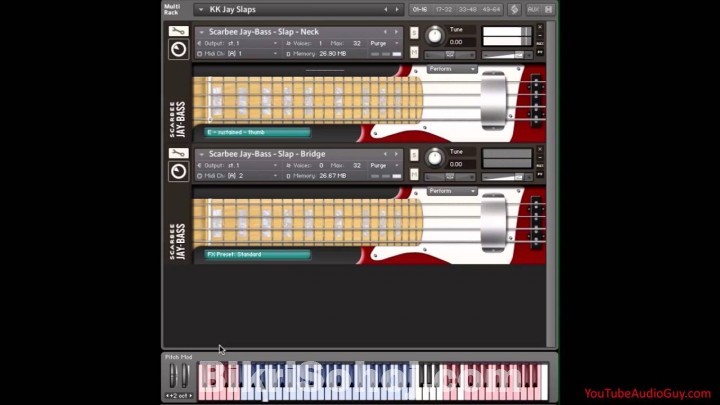Switch to rack page 49-64

tap(491, 9)
